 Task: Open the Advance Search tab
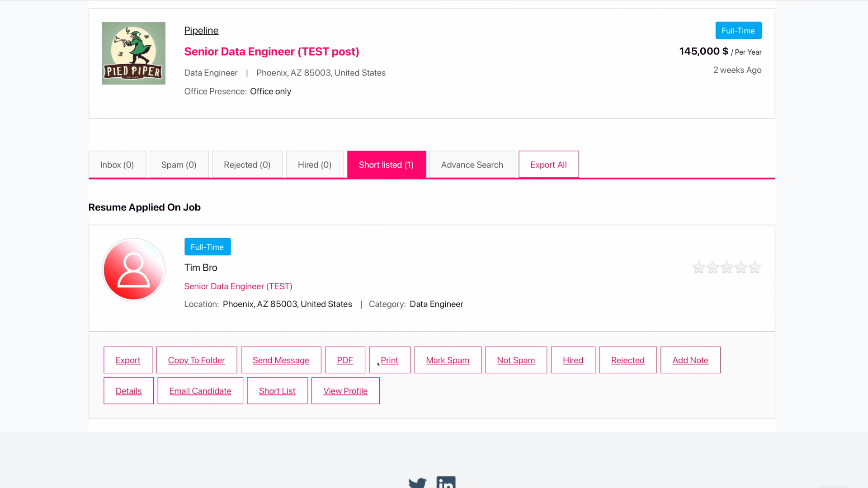click(472, 165)
